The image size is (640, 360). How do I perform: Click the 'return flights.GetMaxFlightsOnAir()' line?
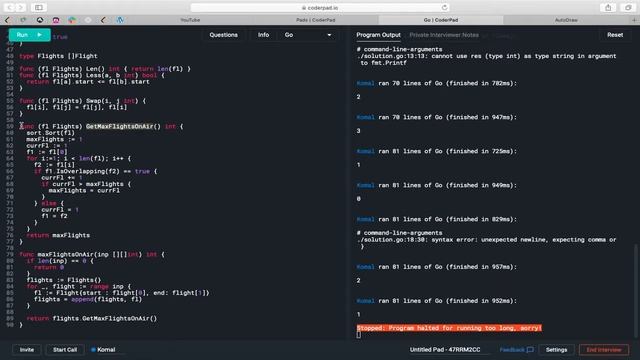point(91,318)
